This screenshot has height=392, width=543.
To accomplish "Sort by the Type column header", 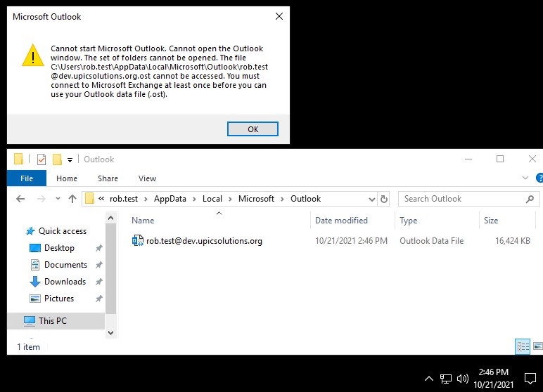I will (408, 221).
